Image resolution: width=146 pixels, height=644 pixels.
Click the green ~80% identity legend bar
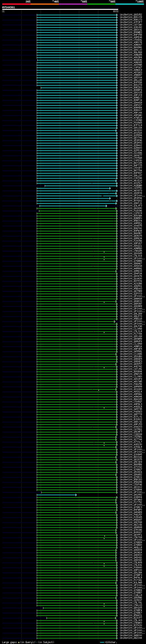pyautogui.click(x=101, y=4)
